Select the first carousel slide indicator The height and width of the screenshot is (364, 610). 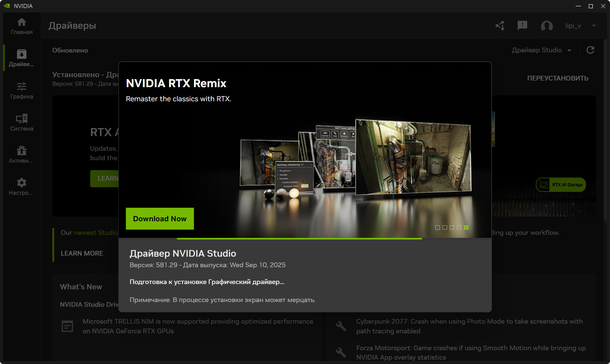coord(437,227)
